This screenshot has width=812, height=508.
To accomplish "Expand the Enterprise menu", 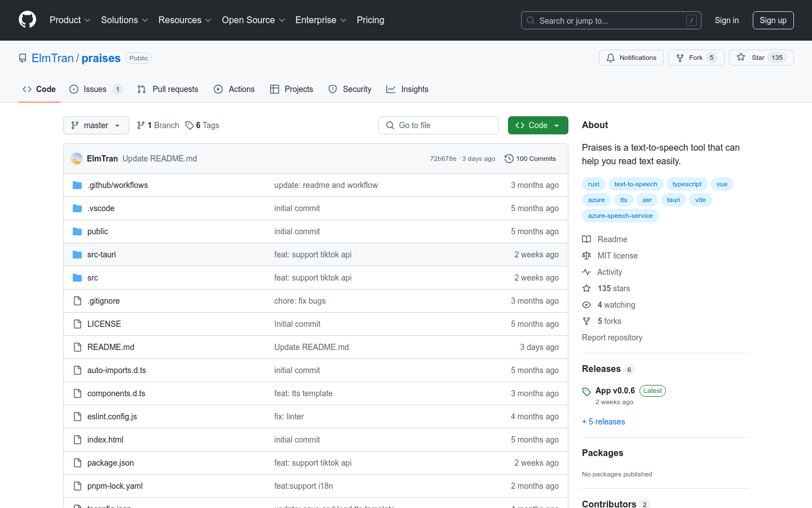I will (321, 20).
